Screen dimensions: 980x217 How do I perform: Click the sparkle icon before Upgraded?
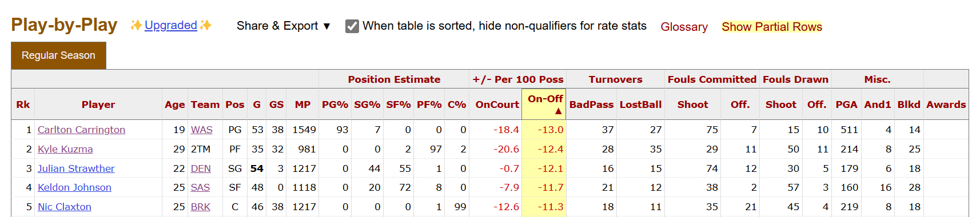coord(136,25)
